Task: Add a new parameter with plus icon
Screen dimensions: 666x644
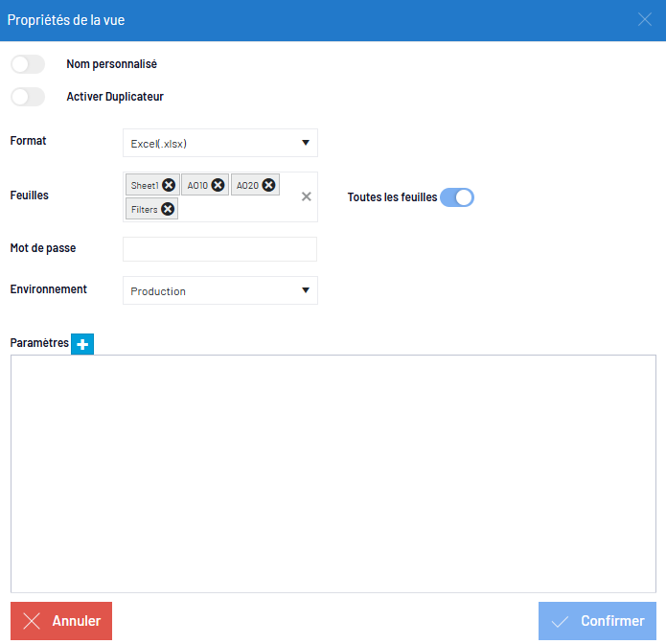Action: (x=82, y=344)
